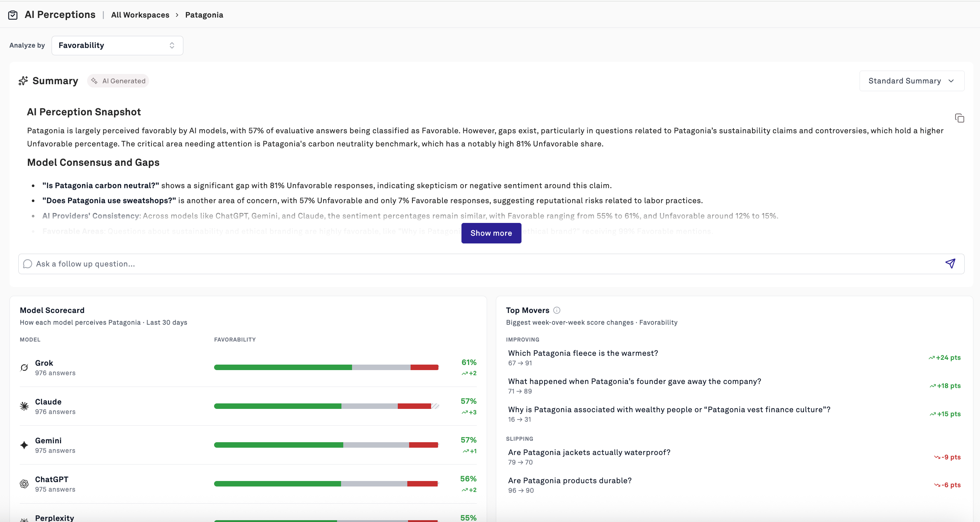Select the Claude row name

pyautogui.click(x=48, y=402)
